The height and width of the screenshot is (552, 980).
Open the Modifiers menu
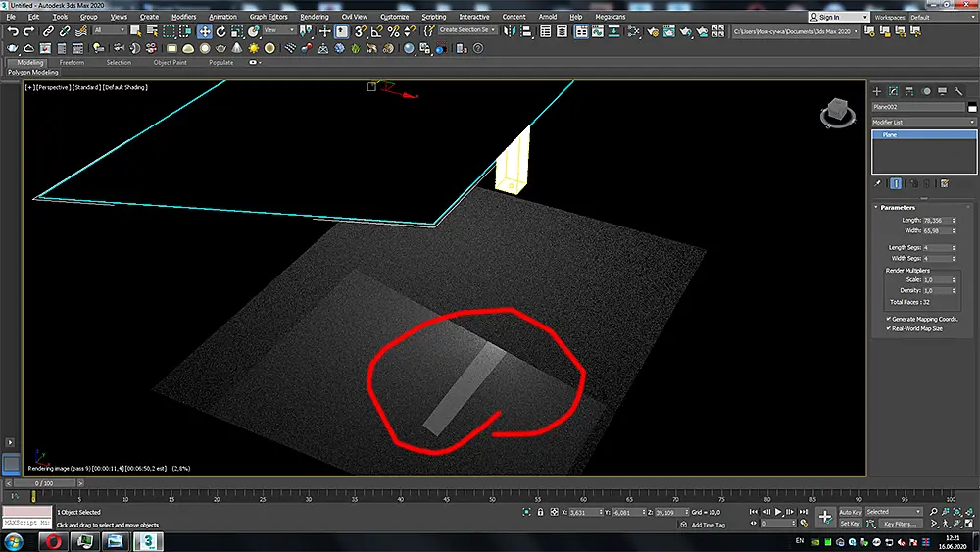184,17
